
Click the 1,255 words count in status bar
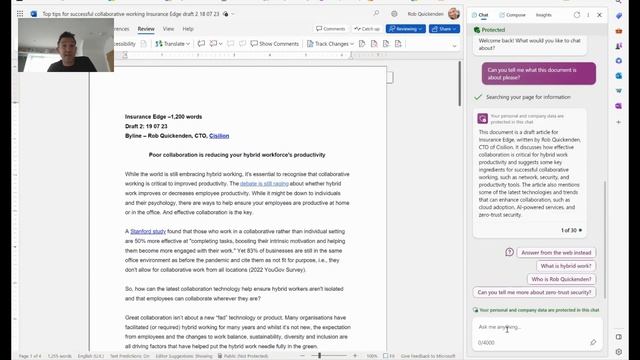[60, 356]
